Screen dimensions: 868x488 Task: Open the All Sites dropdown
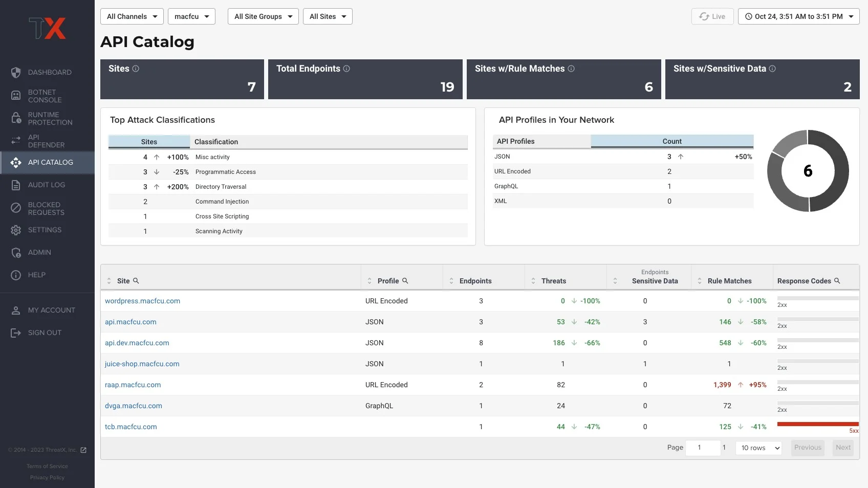tap(328, 16)
